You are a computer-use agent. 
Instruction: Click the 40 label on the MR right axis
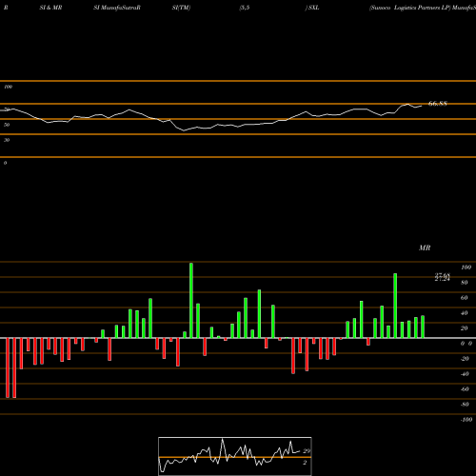pos(465,313)
